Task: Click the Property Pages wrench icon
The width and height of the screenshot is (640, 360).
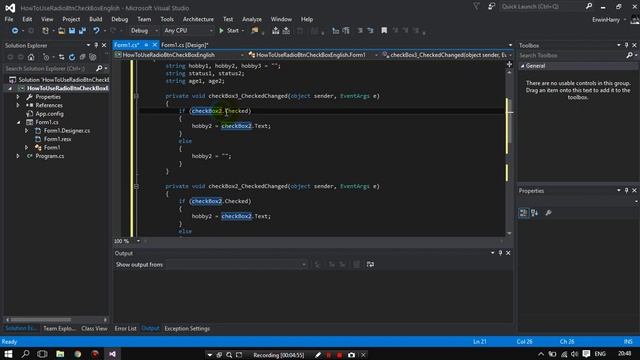Action: 549,213
